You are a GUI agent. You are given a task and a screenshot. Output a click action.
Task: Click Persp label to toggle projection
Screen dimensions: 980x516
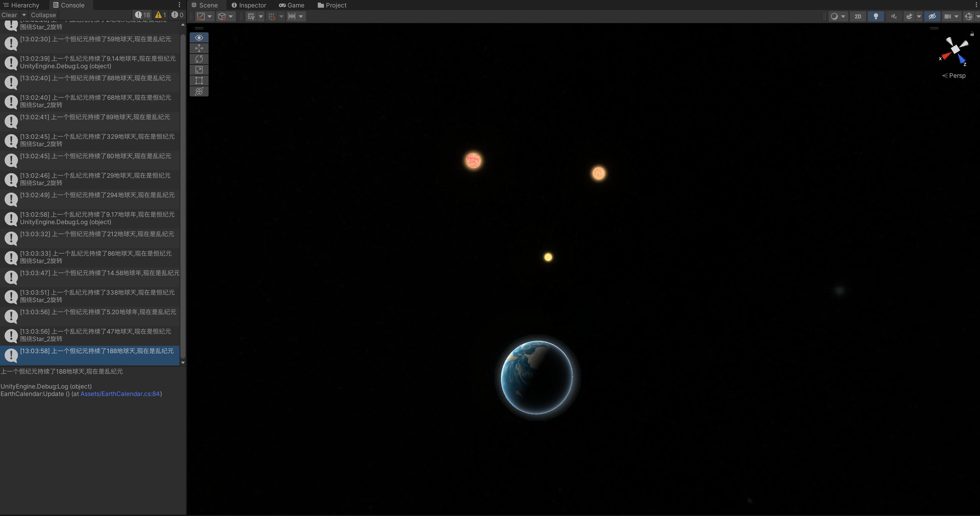[x=954, y=75]
